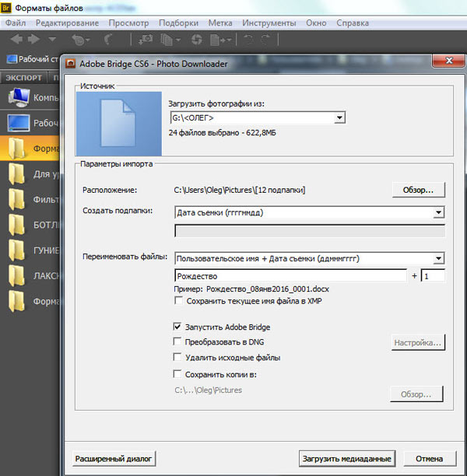This screenshot has height=476, width=467.
Task: Click into the Рождество file name field
Action: coord(290,276)
